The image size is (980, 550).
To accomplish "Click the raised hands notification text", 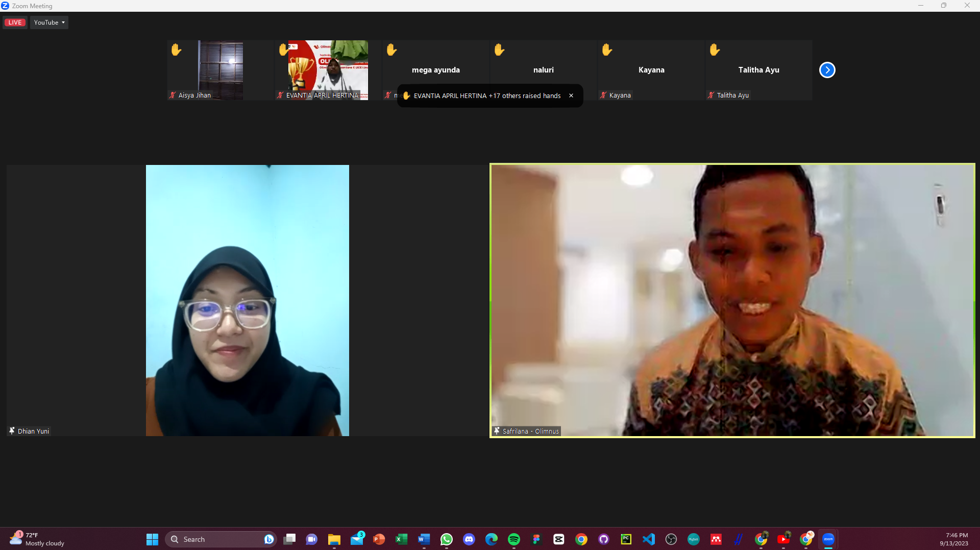I will 486,95.
